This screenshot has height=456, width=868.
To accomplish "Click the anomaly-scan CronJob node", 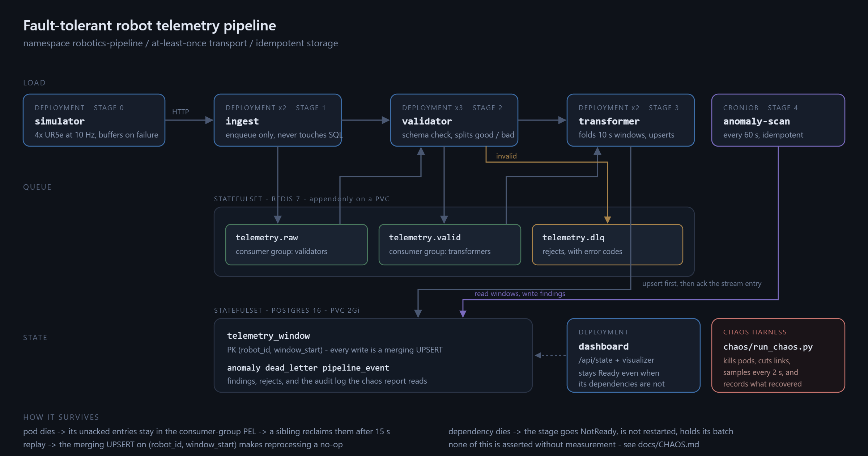I will coord(778,120).
